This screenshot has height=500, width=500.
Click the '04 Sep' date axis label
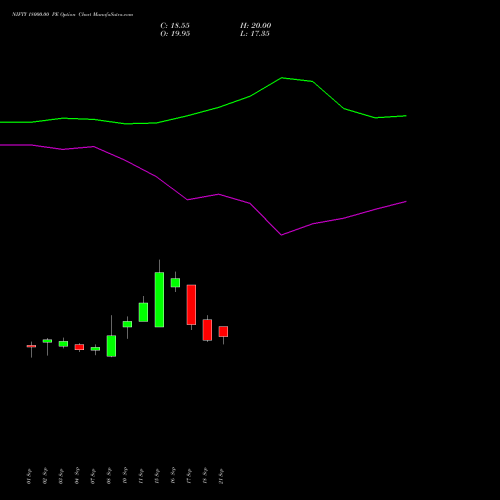77,476
